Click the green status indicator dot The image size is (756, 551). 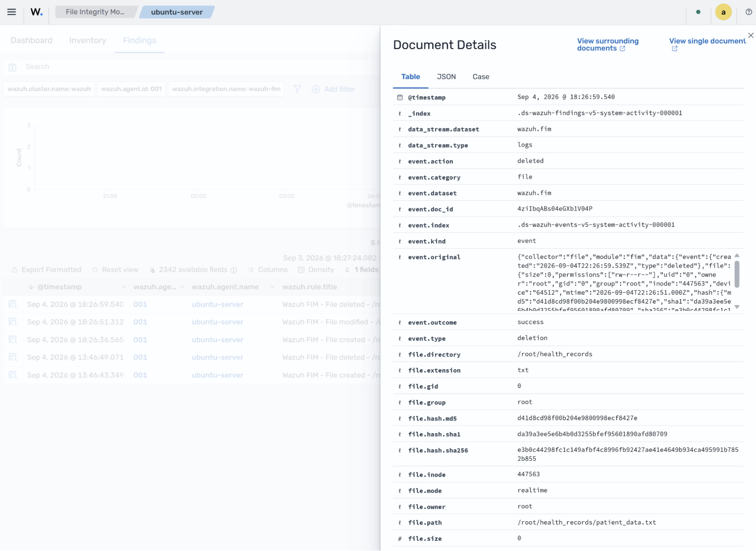[698, 12]
